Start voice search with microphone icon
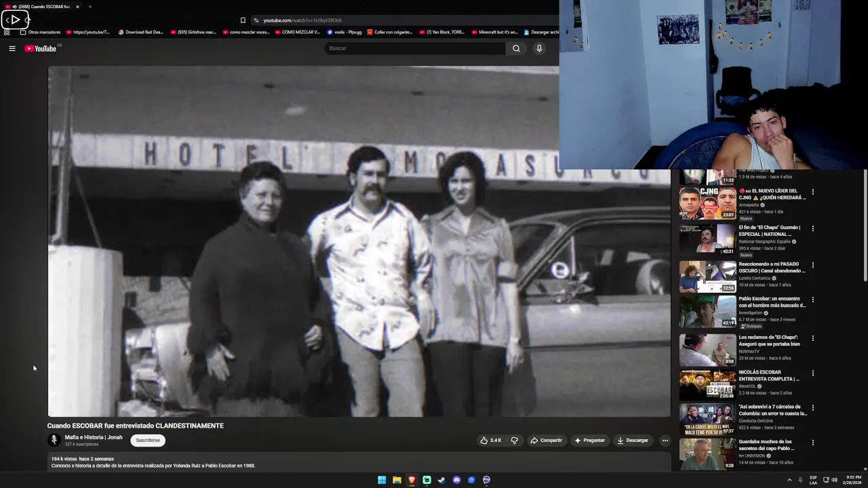The height and width of the screenshot is (488, 868). (539, 48)
